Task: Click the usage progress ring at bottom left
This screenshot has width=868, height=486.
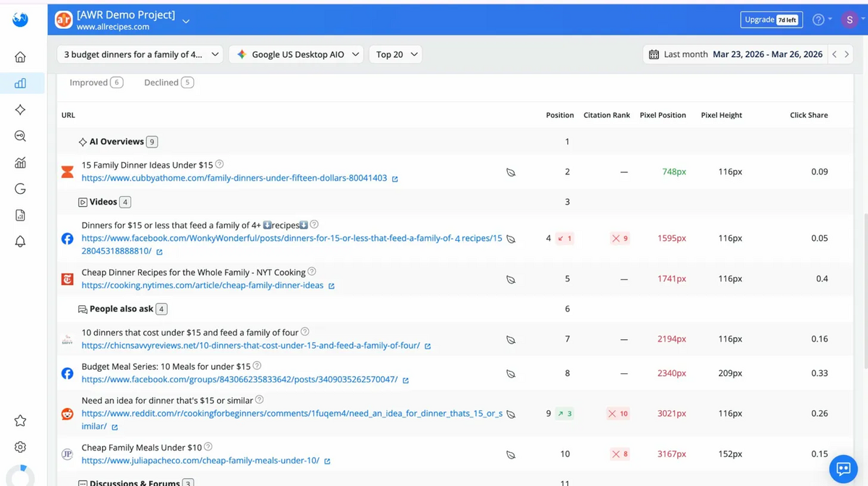Action: 20,477
